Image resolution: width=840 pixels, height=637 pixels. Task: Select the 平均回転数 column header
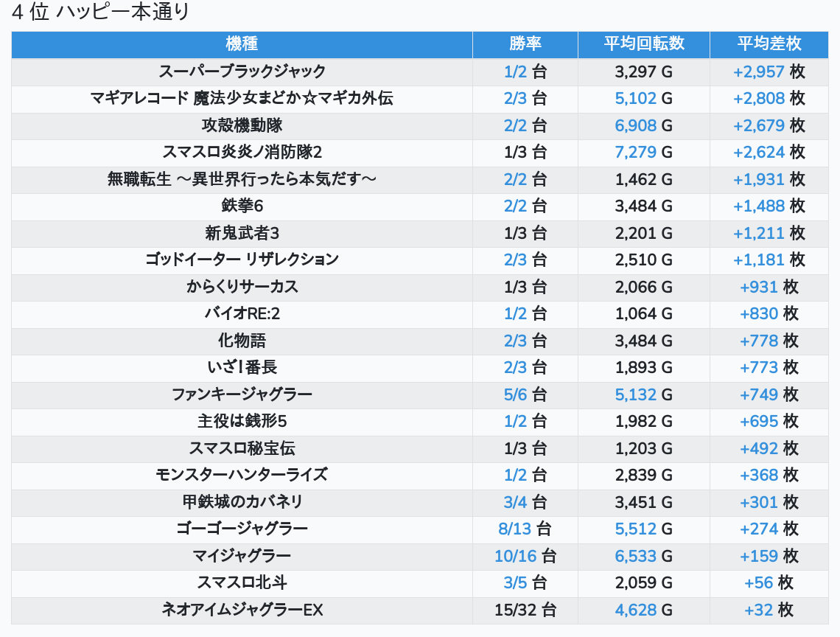tap(644, 44)
